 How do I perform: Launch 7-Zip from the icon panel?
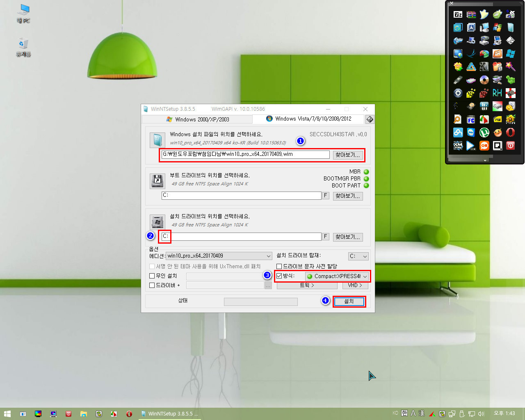(458, 14)
